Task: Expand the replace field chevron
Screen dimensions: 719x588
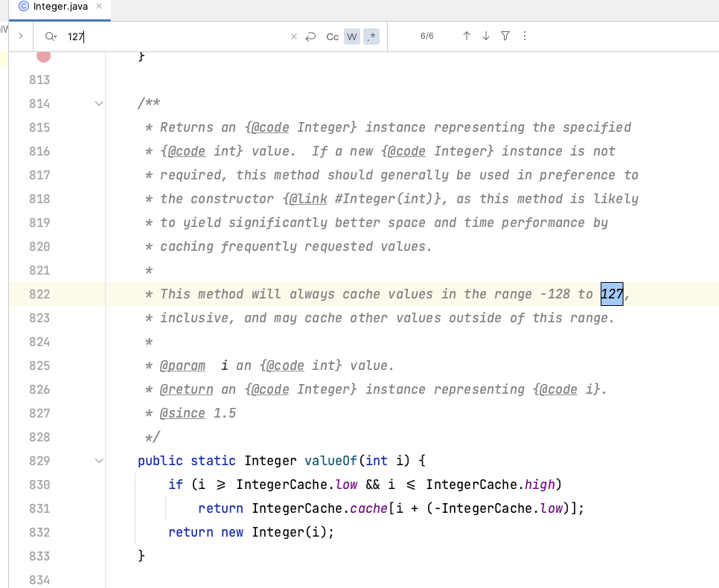Action: [20, 36]
